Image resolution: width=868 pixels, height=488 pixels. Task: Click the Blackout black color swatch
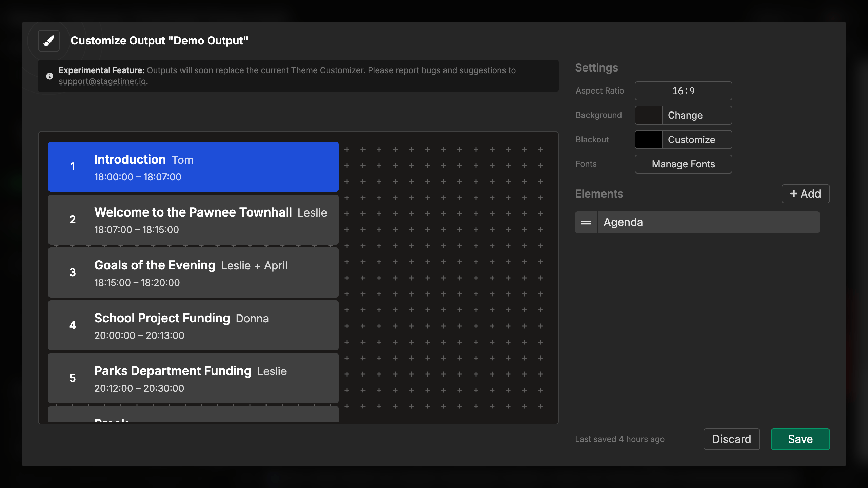click(648, 140)
